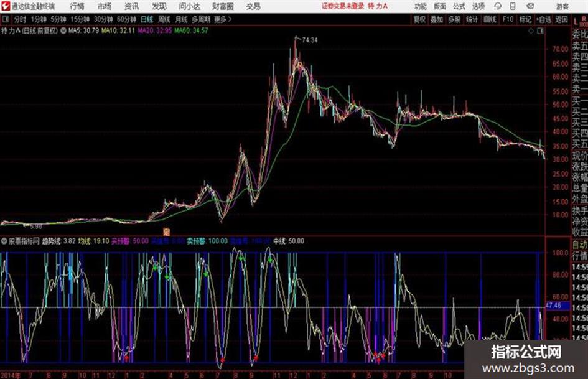Click the 标记 toolbar button

(525, 19)
